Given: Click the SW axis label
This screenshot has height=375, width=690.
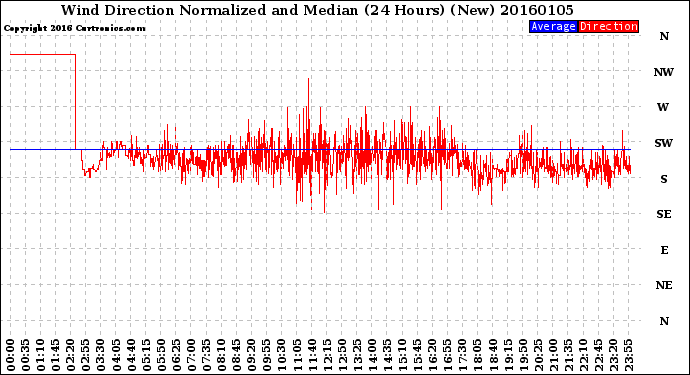Looking at the screenshot, I should pos(664,143).
